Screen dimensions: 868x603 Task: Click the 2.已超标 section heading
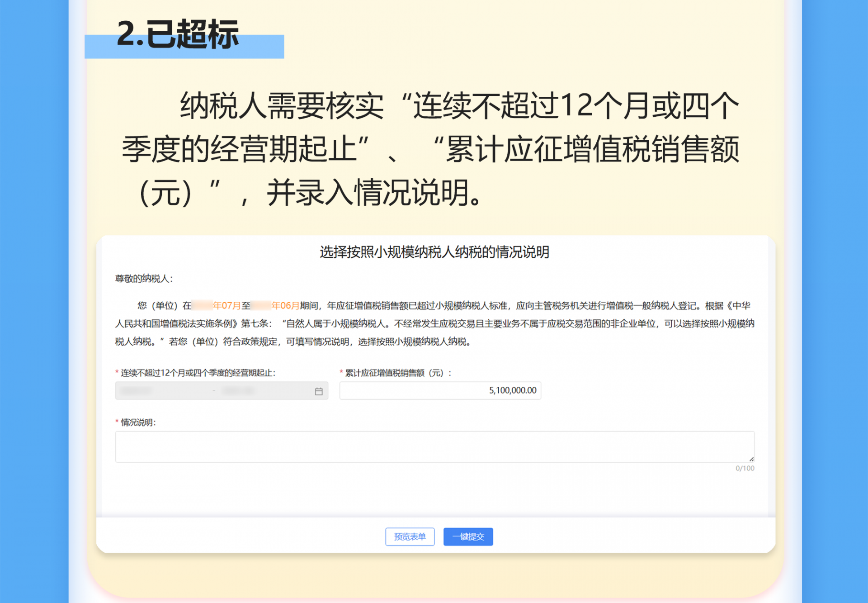178,34
